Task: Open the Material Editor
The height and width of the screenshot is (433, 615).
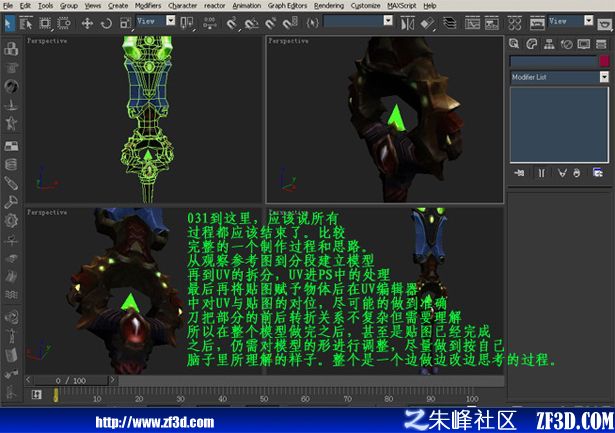Action: click(514, 24)
